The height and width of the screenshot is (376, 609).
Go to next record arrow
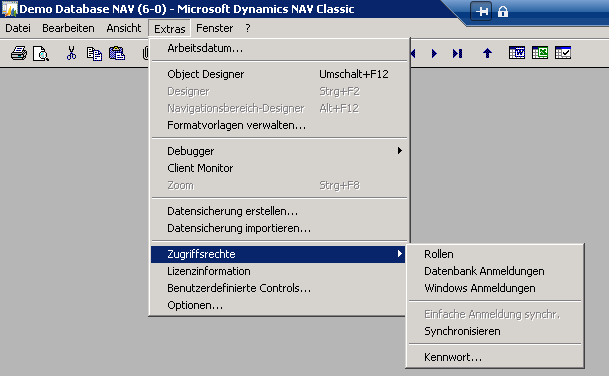coord(434,53)
